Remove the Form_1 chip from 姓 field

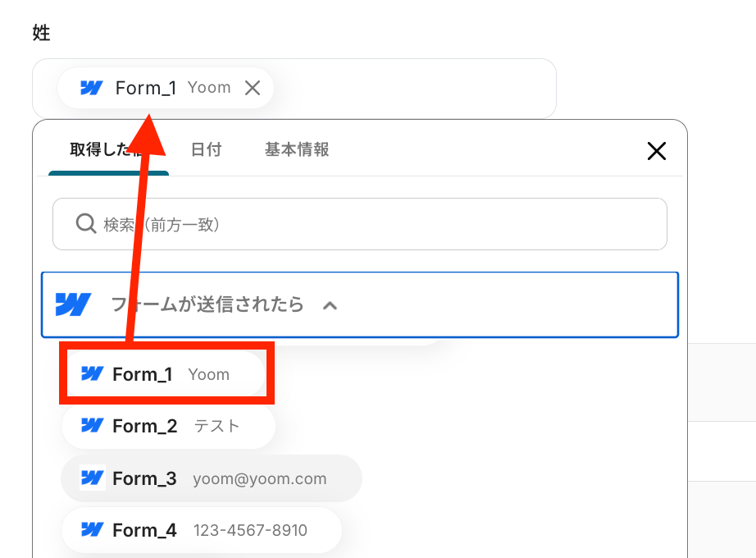coord(253,88)
